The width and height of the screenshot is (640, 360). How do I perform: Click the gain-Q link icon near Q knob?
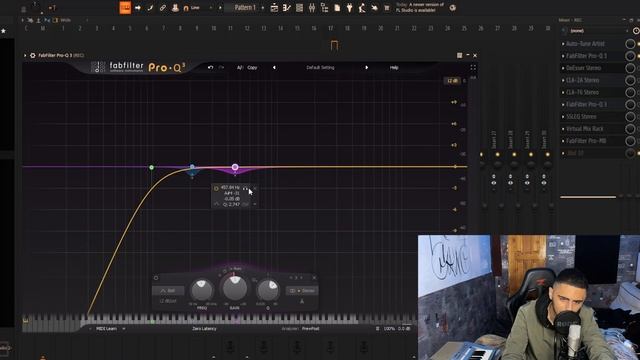[254, 280]
